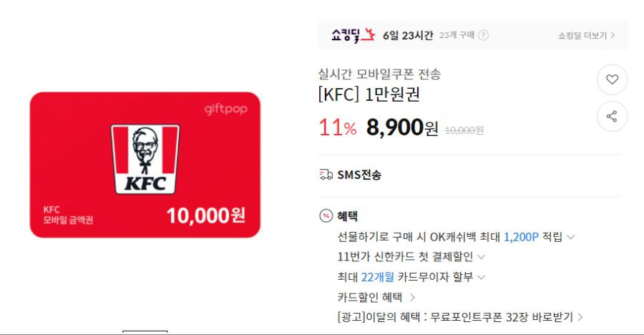Image resolution: width=644 pixels, height=335 pixels.
Task: Click the 22개월 blue installment text
Action: click(377, 277)
